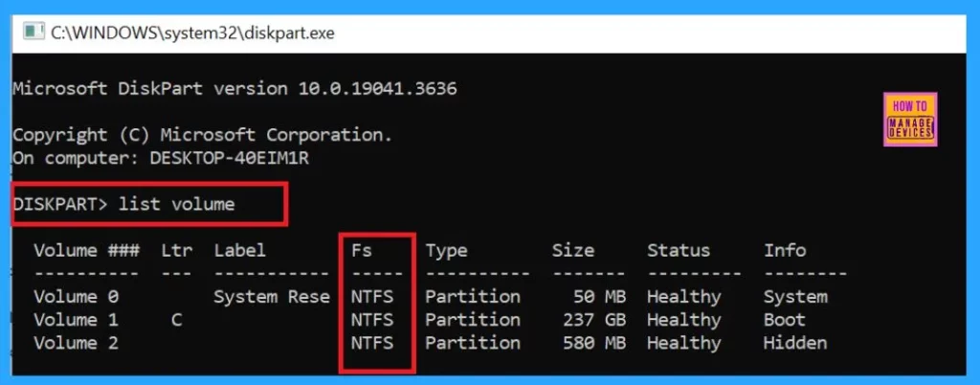Screen dimensions: 980x385
Task: Click the DISKPART> list volume command
Action: 123,204
